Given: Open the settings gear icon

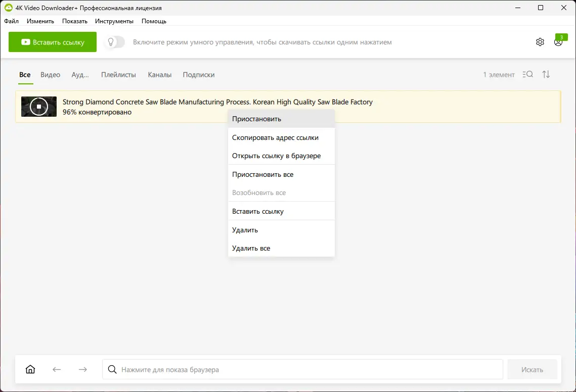Looking at the screenshot, I should pos(540,42).
